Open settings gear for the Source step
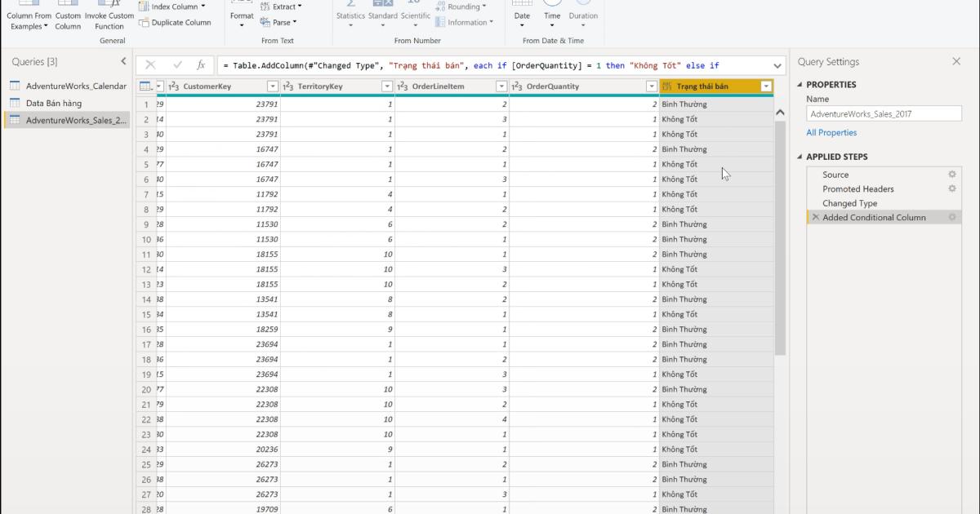The width and height of the screenshot is (980, 514). (951, 174)
